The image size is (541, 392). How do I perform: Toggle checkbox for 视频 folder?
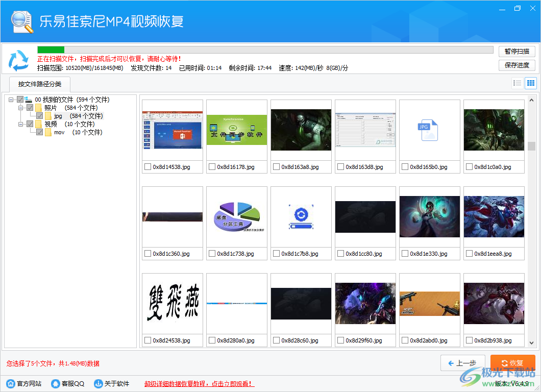tap(30, 124)
